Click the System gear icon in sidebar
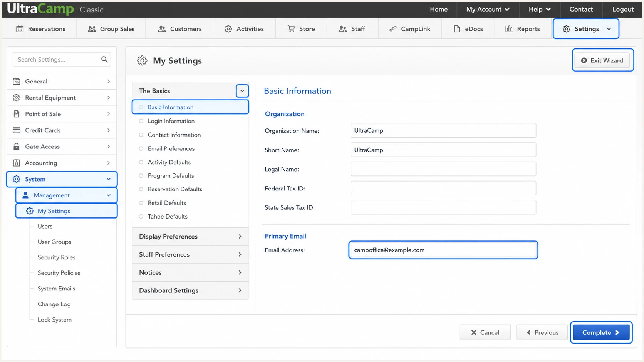The image size is (644, 362). 17,179
